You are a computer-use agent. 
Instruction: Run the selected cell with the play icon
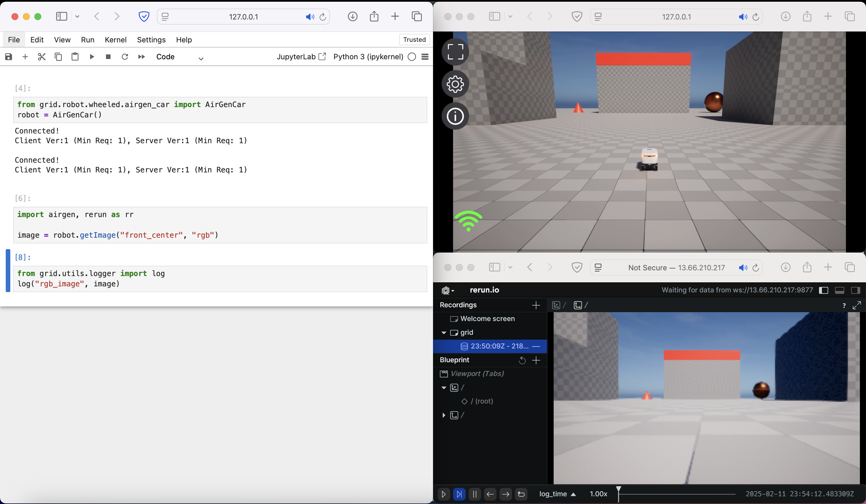pyautogui.click(x=92, y=57)
